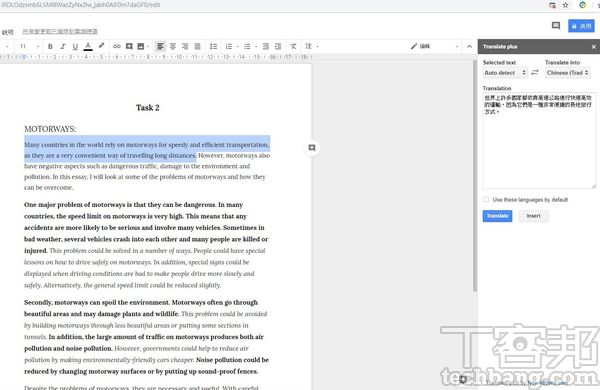Bookmark this page with the star icon
The image size is (600, 390).
565,5
